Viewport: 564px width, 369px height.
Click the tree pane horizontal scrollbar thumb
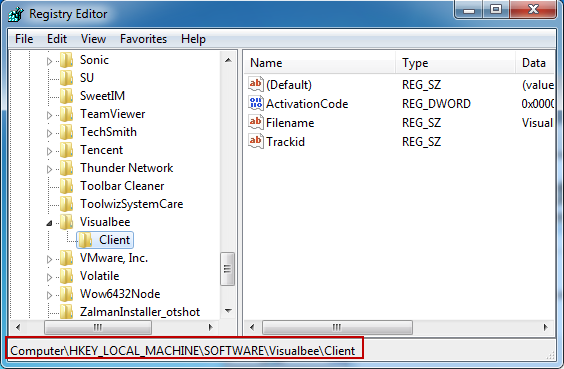pos(97,327)
